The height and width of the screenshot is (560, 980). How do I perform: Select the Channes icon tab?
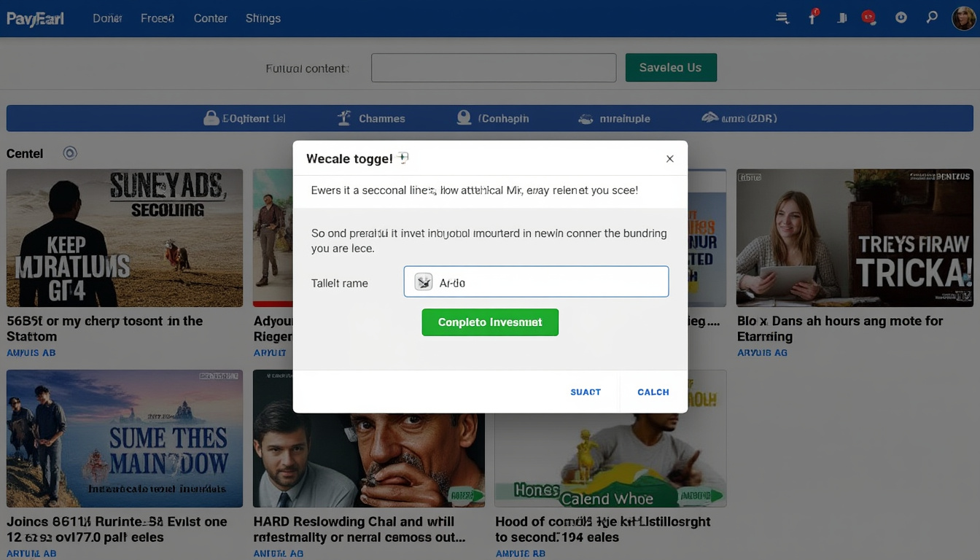(x=344, y=118)
